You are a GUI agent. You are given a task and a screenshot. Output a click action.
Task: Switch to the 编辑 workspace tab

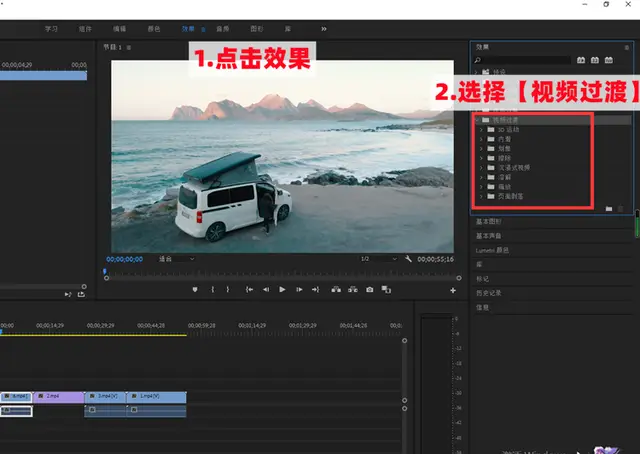tap(119, 29)
